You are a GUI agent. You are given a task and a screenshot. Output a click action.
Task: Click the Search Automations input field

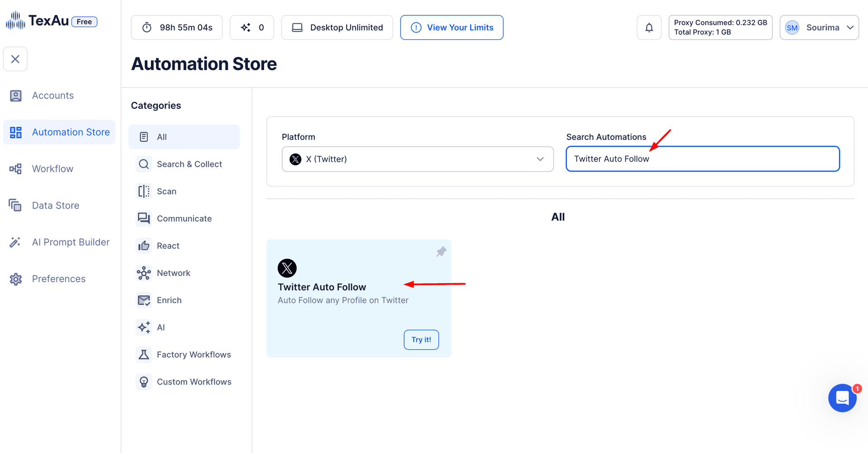tap(702, 159)
